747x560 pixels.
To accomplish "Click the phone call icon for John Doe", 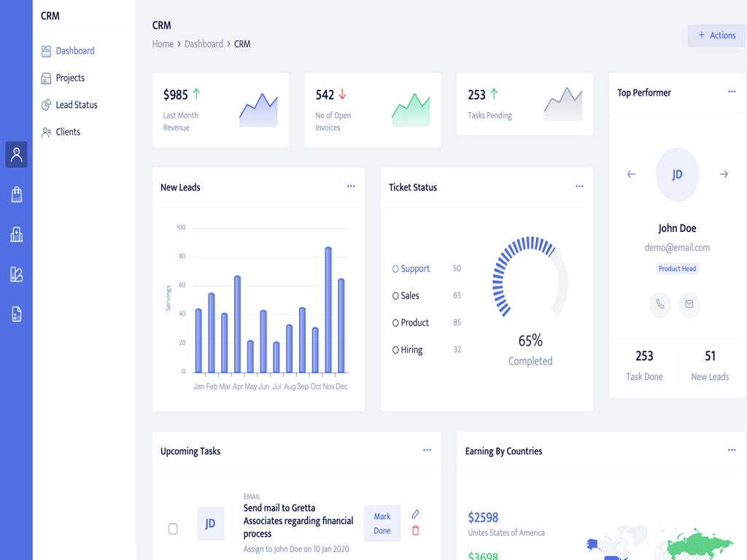I will 660,304.
